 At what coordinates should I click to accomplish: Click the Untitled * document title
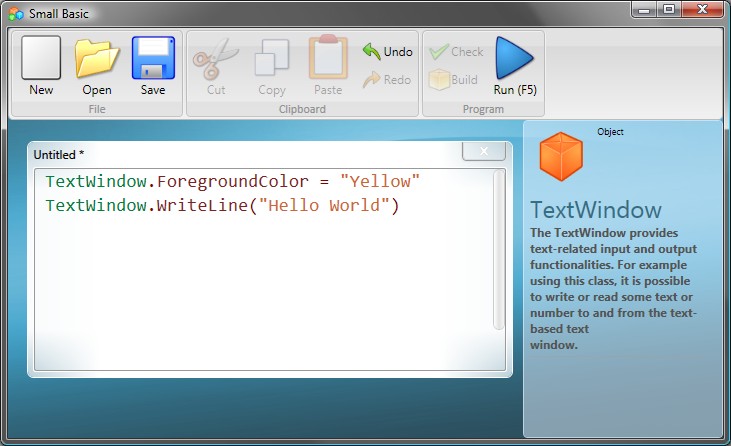click(x=59, y=154)
